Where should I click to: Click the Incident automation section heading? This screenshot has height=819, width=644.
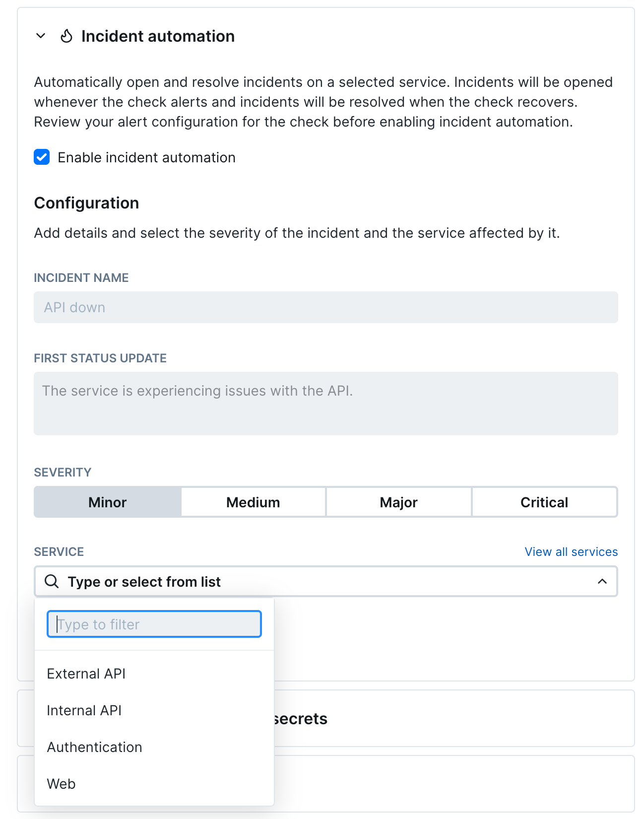(x=158, y=36)
